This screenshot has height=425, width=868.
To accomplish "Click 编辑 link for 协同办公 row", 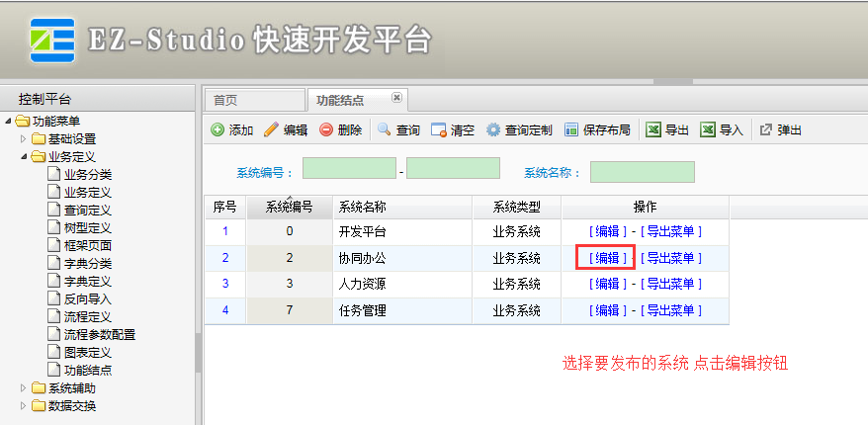I will 608,258.
